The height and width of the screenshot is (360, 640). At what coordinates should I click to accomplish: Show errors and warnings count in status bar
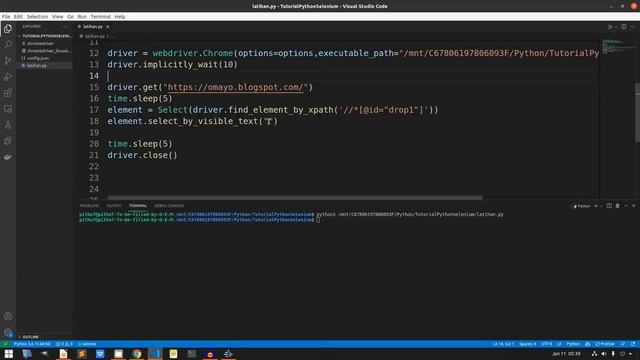tap(64, 344)
